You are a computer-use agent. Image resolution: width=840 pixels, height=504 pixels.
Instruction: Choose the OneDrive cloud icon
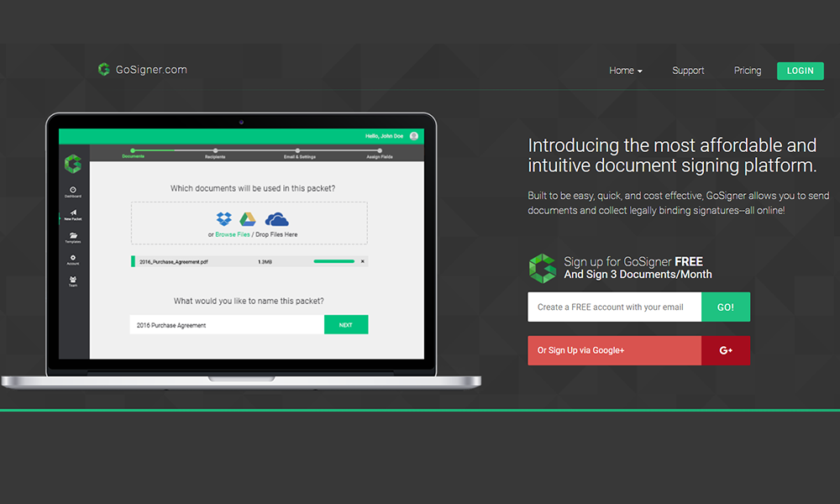276,219
